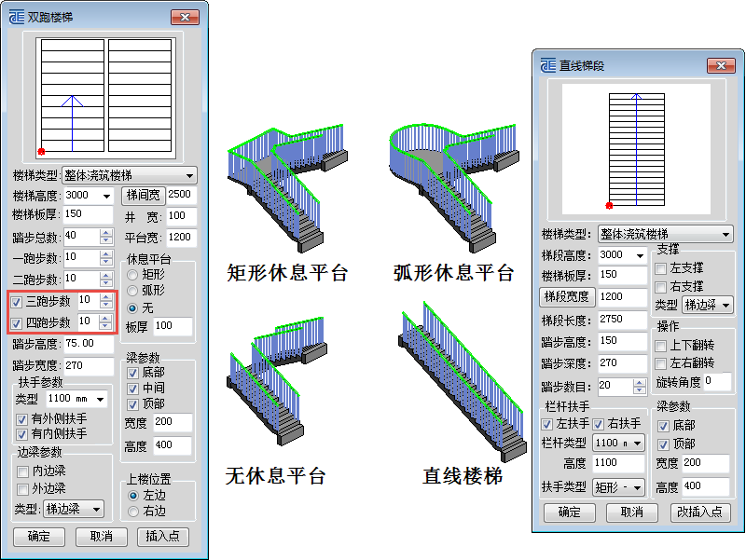Click the 旋转角度 input field

point(718,381)
